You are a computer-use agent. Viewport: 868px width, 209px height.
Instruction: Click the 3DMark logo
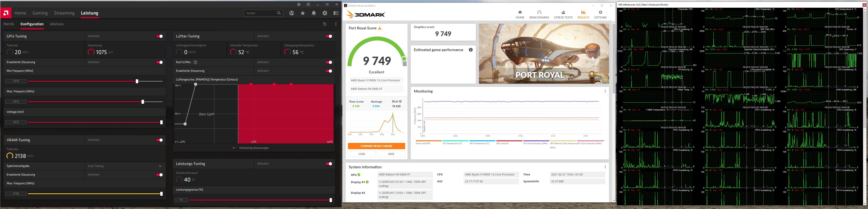365,14
